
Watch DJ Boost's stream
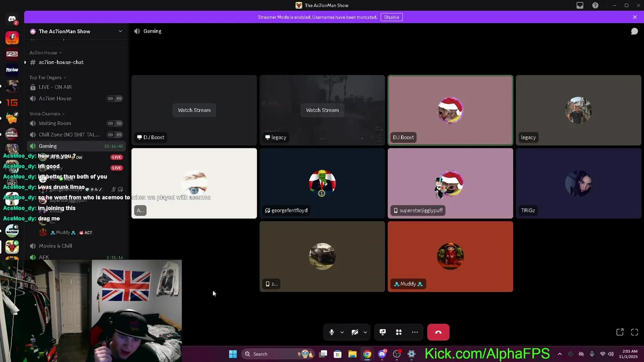(194, 110)
